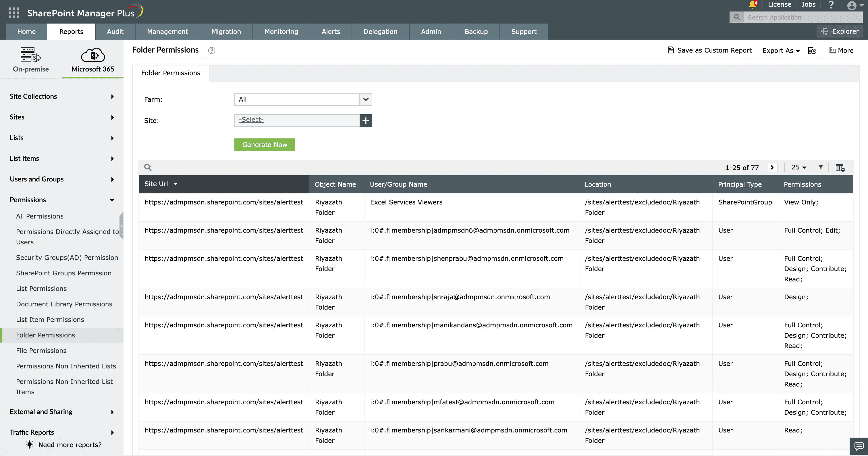
Task: Expand List Items section
Action: click(62, 158)
